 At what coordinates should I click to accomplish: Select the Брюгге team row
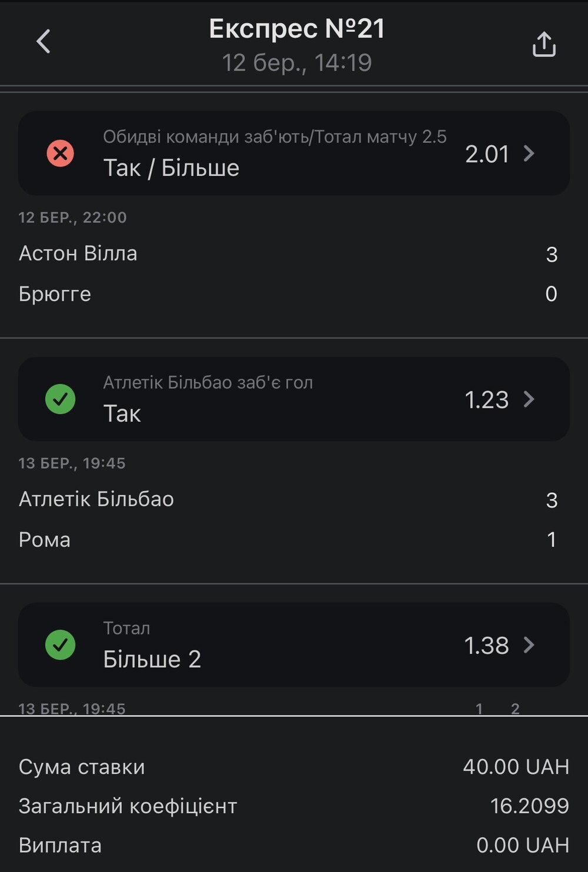point(288,293)
